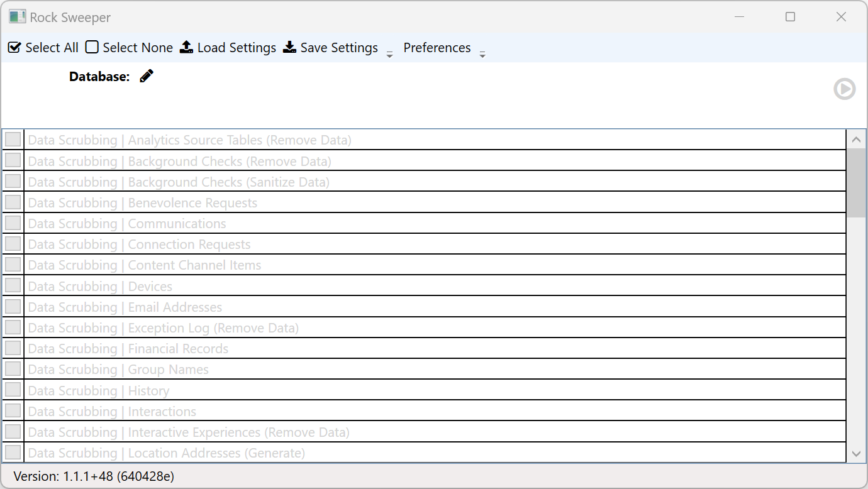
Task: Click the Rock Sweeper title bar icon
Action: 18,17
